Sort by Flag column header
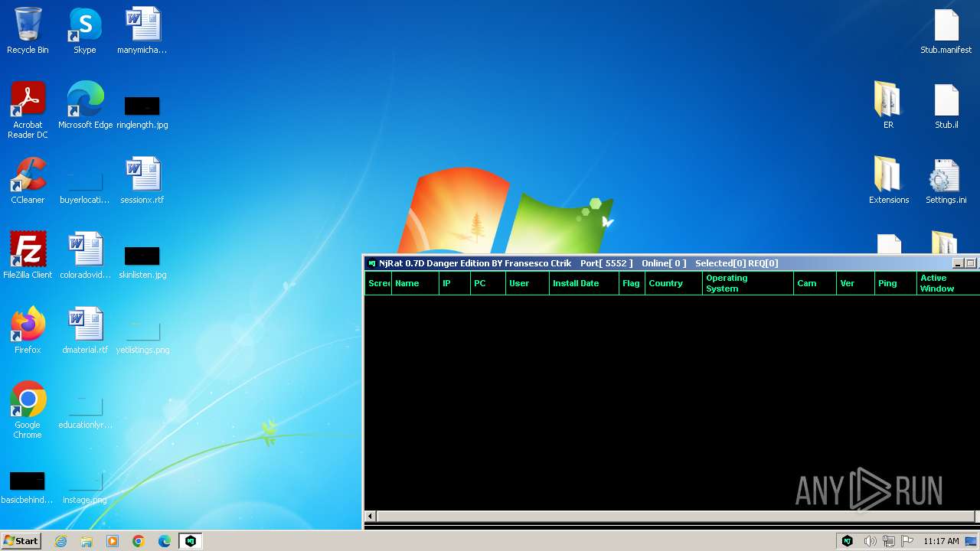The image size is (980, 551). click(x=632, y=283)
